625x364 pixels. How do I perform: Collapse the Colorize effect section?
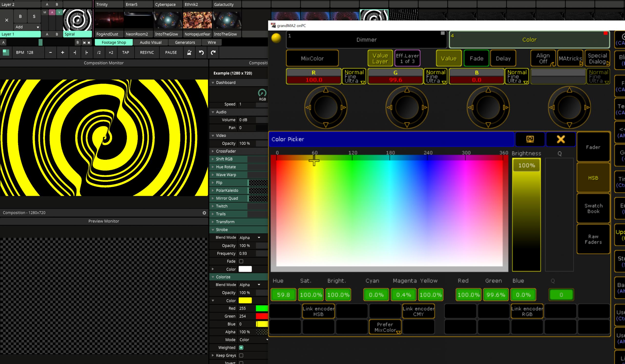click(x=213, y=277)
